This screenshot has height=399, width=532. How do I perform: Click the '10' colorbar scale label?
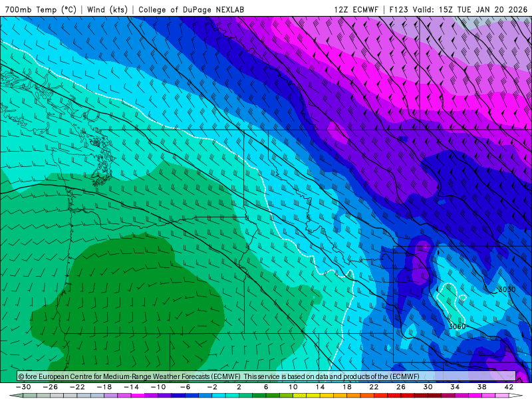[293, 387]
